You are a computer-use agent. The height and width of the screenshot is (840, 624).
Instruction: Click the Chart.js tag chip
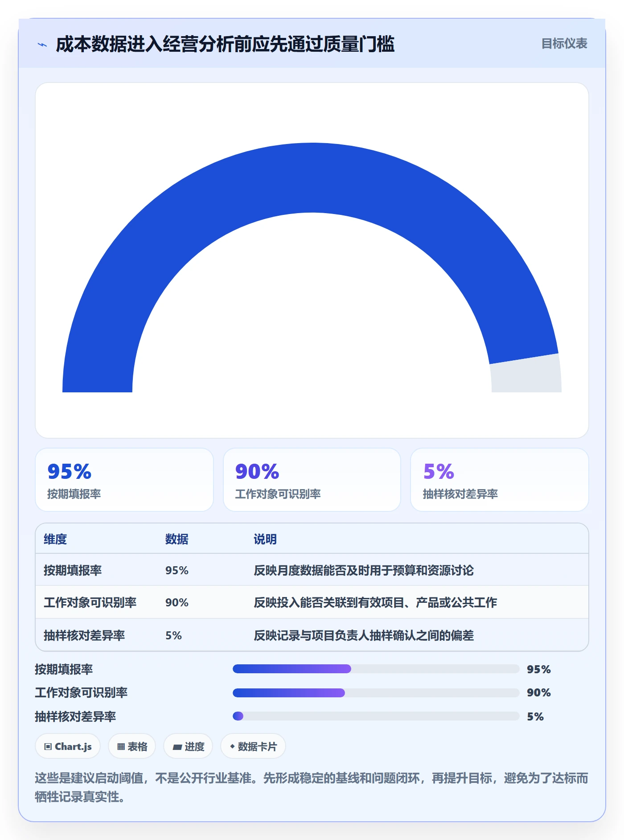pyautogui.click(x=68, y=746)
